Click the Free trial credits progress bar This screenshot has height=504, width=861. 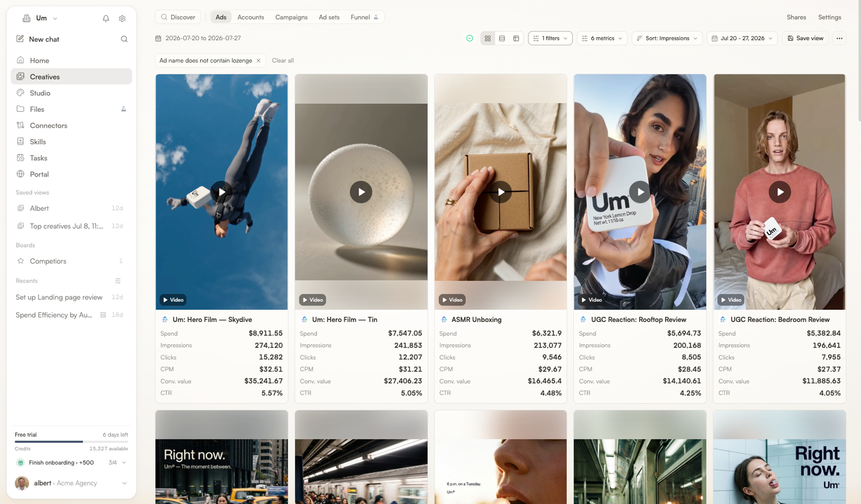tap(71, 441)
